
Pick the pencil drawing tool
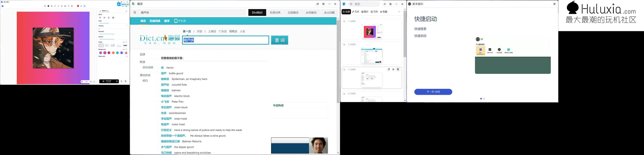click(62, 6)
